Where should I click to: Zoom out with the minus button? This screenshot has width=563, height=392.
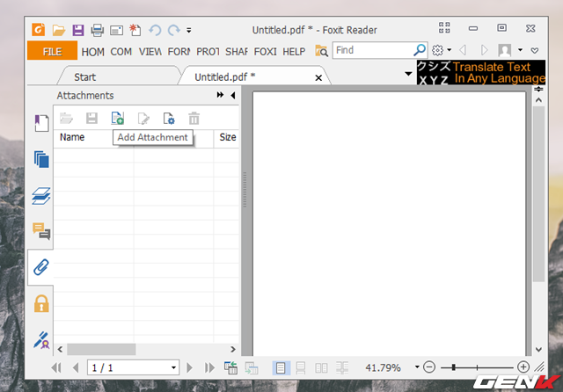pos(429,367)
